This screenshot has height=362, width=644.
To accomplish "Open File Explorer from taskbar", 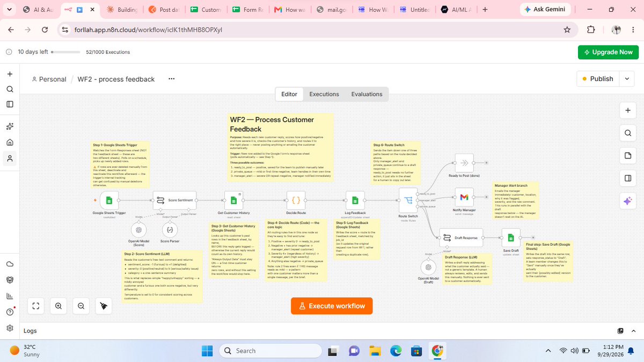I will tap(375, 351).
